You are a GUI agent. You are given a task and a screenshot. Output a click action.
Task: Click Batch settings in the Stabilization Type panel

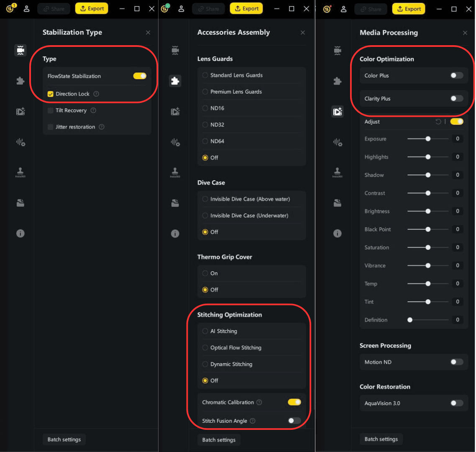[64, 439]
